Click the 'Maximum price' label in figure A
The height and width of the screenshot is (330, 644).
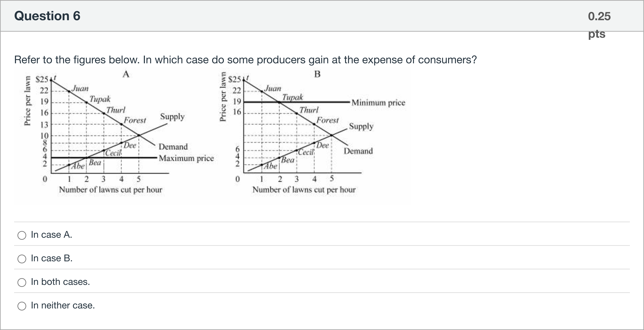(x=187, y=158)
